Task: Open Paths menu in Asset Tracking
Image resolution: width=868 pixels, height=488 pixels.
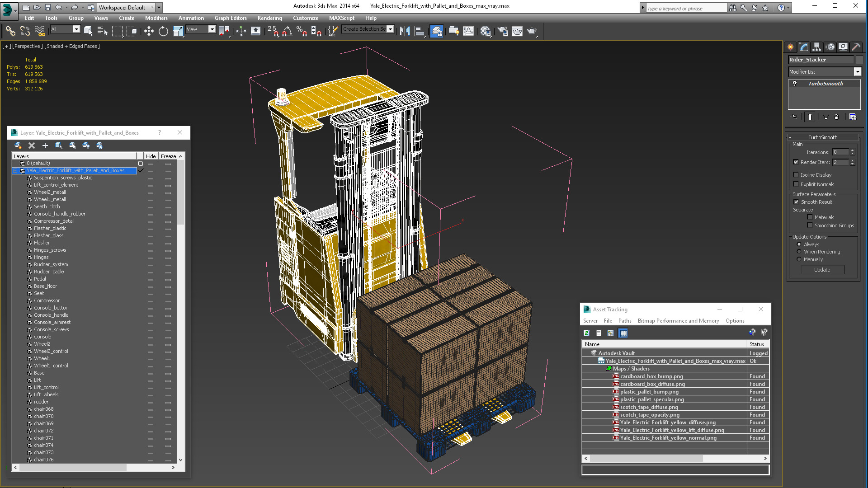Action: pos(625,321)
